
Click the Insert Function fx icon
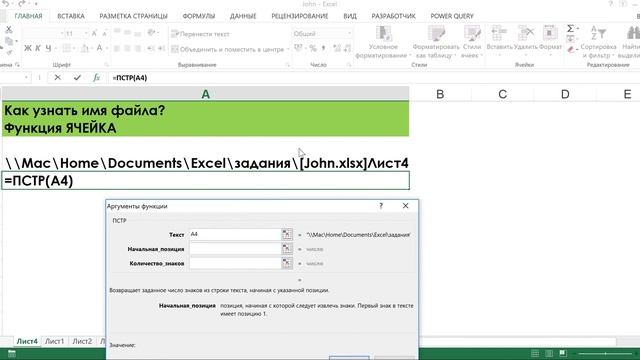96,78
